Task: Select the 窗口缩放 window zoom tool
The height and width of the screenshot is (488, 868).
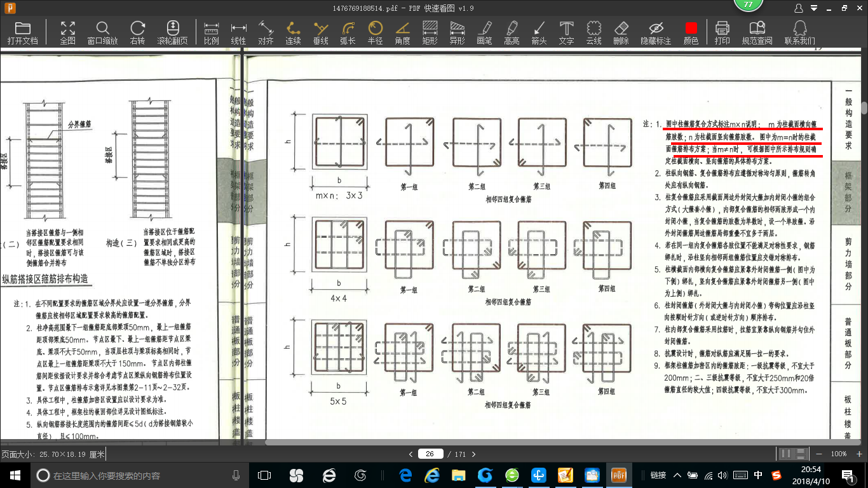Action: click(x=102, y=32)
